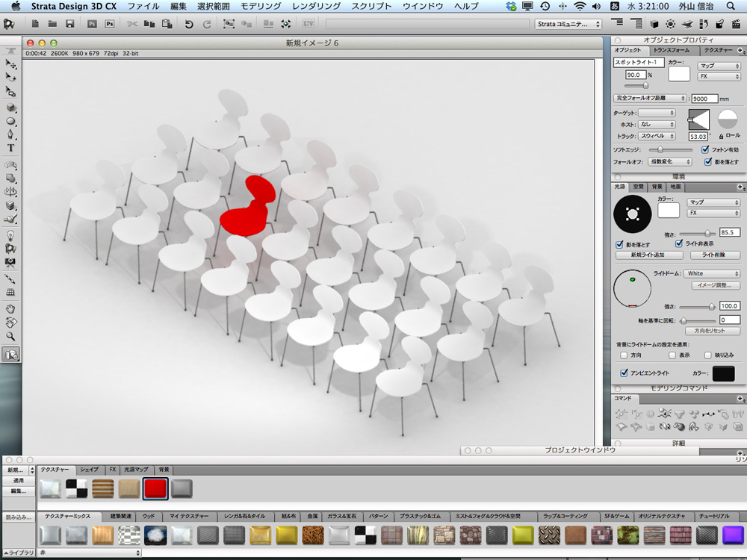Select the Hand pan tool in left toolbar

pos(10,309)
